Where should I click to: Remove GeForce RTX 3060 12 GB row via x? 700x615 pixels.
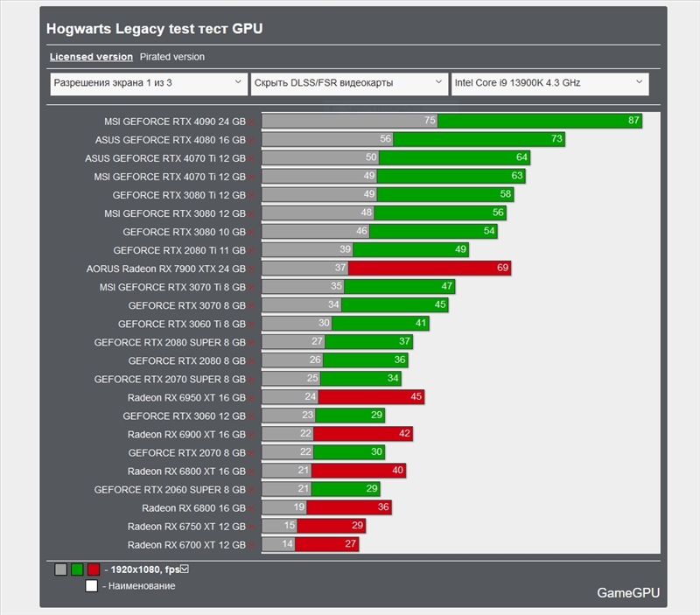coord(252,416)
